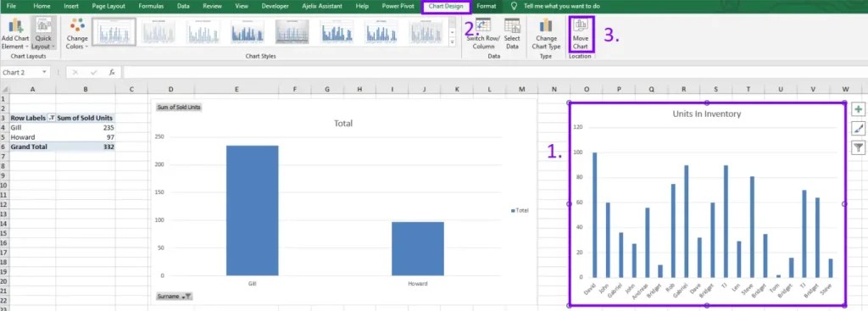Select row header 10

[4, 186]
